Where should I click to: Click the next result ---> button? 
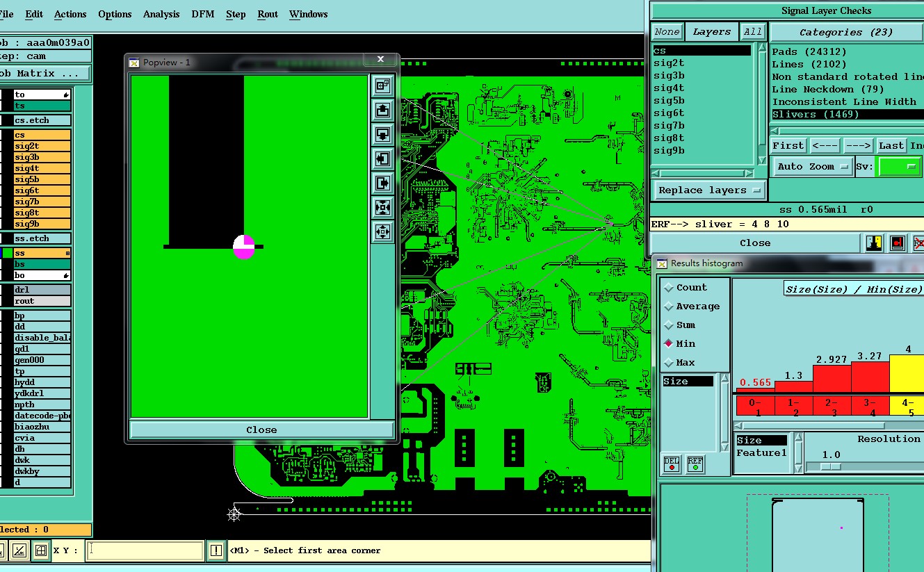click(x=858, y=146)
